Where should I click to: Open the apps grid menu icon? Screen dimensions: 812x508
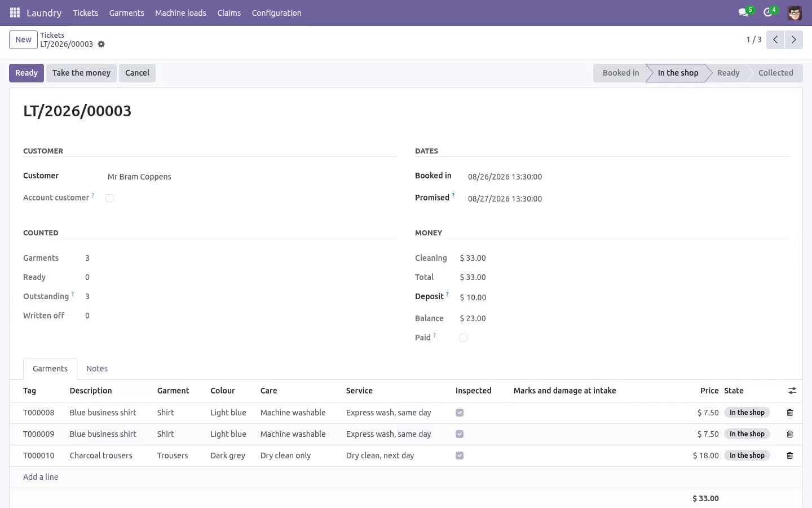pos(15,12)
